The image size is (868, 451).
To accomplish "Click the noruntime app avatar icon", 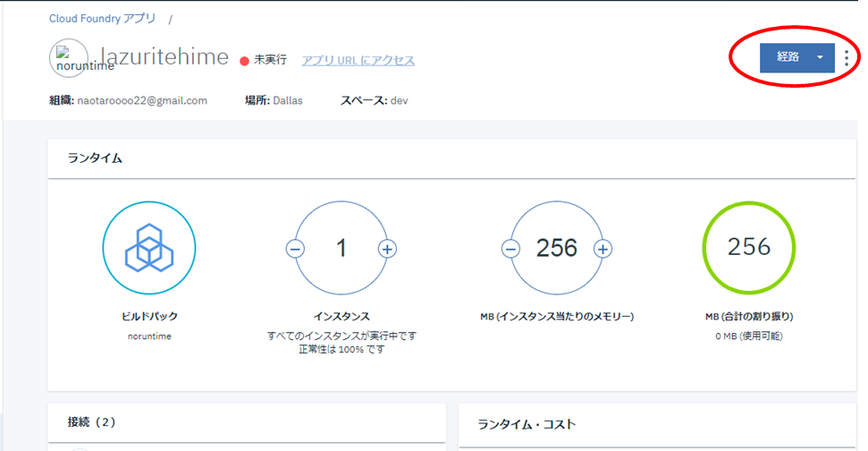I will pyautogui.click(x=69, y=58).
